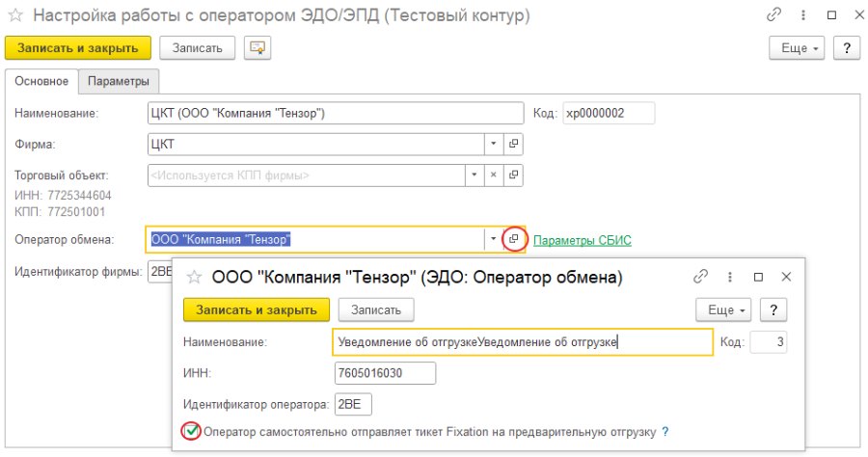
Task: Open Еще menu in main window
Action: coord(797,48)
